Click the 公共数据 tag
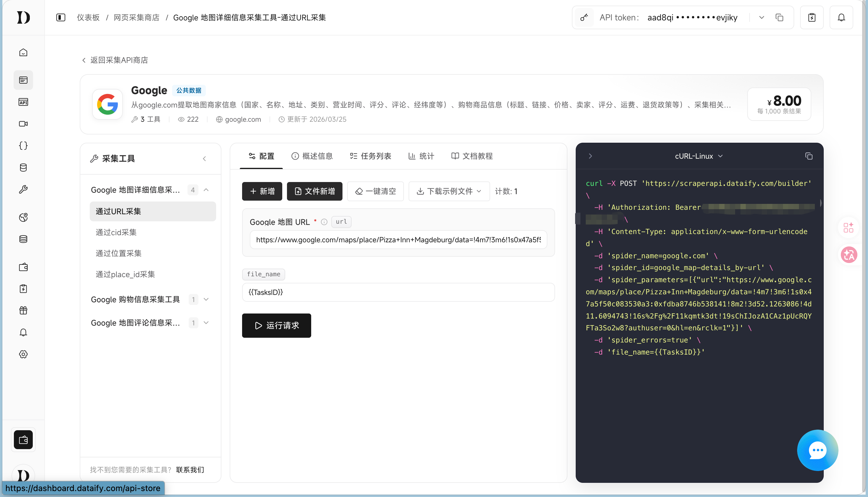The image size is (868, 497). click(189, 90)
